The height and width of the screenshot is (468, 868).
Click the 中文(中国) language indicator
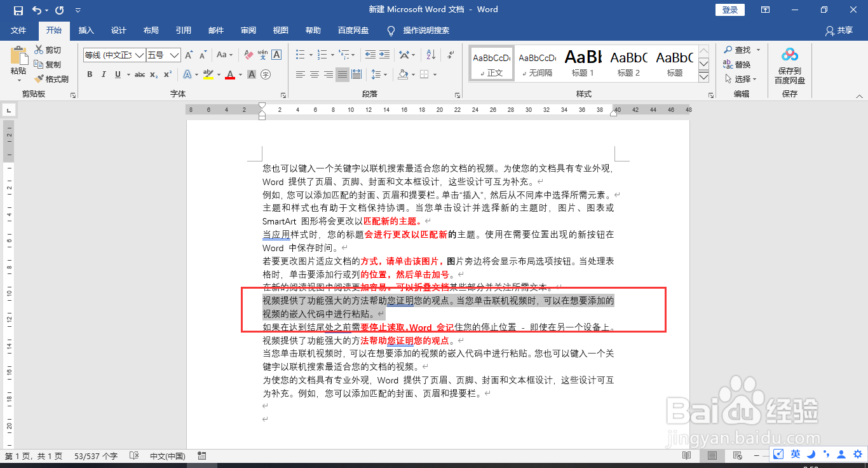pyautogui.click(x=167, y=456)
